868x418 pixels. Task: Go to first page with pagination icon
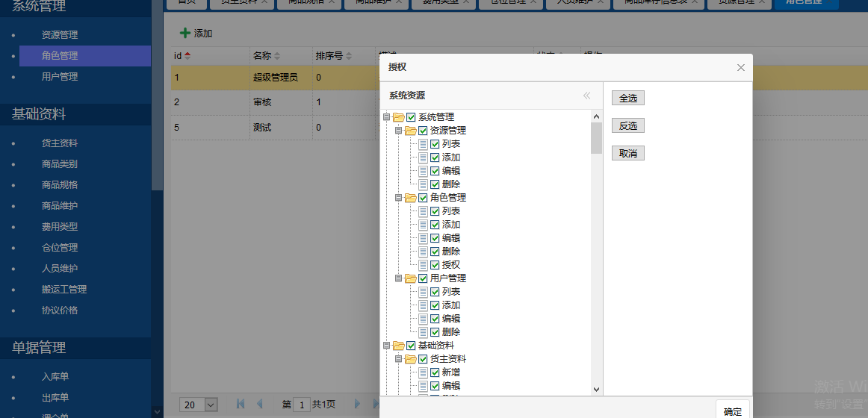point(241,404)
